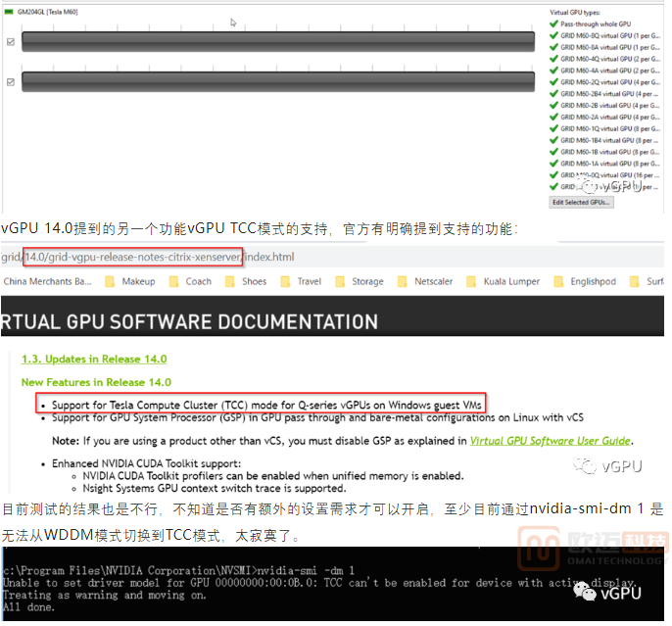Click the paragraph beginning '目前测试的结果也是不行'
This screenshot has width=672, height=626.
(x=332, y=522)
